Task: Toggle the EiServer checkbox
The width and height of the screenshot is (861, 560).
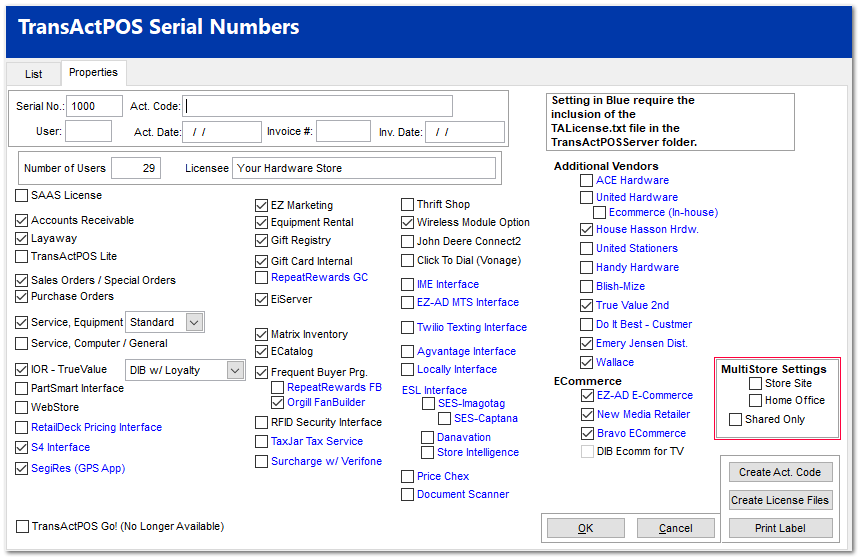Action: (x=261, y=299)
